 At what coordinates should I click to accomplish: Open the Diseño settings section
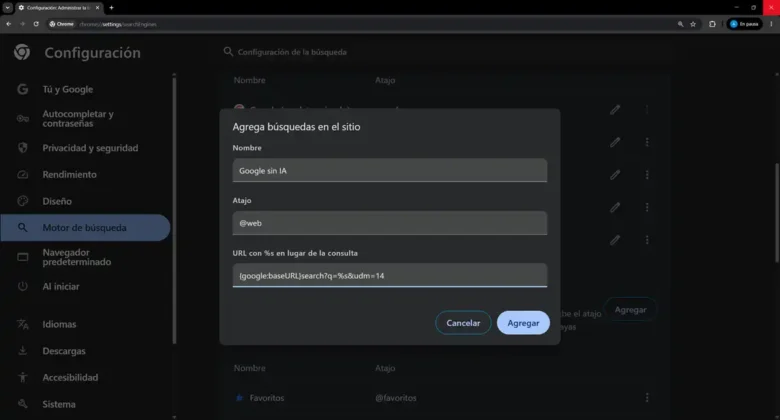point(57,202)
